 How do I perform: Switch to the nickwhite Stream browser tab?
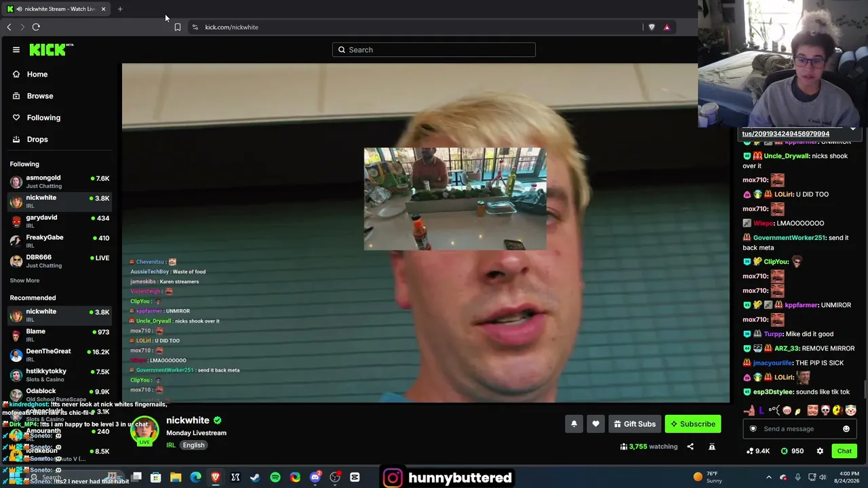[56, 9]
